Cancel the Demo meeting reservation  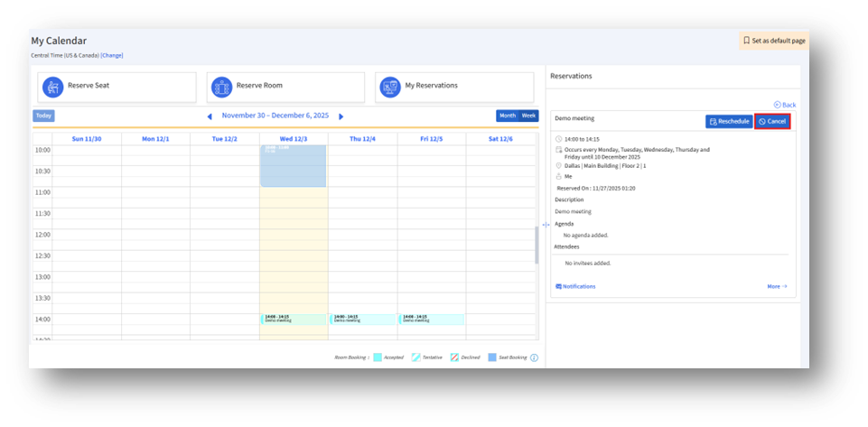point(772,121)
